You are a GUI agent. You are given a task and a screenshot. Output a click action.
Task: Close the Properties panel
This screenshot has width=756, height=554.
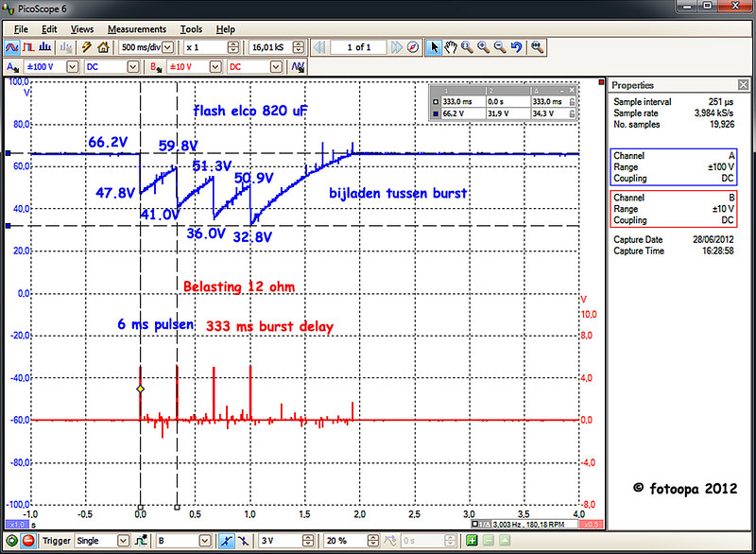(x=743, y=85)
